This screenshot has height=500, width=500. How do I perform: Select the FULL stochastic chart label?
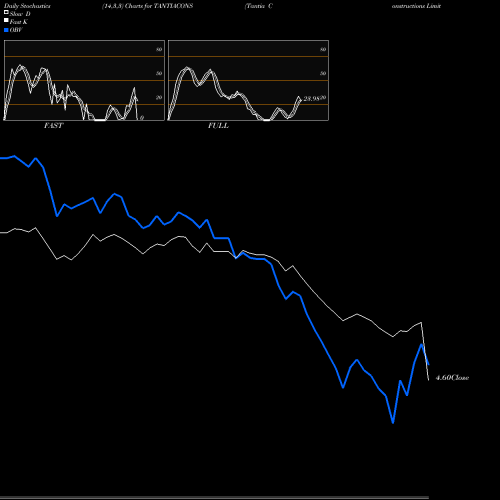218,126
